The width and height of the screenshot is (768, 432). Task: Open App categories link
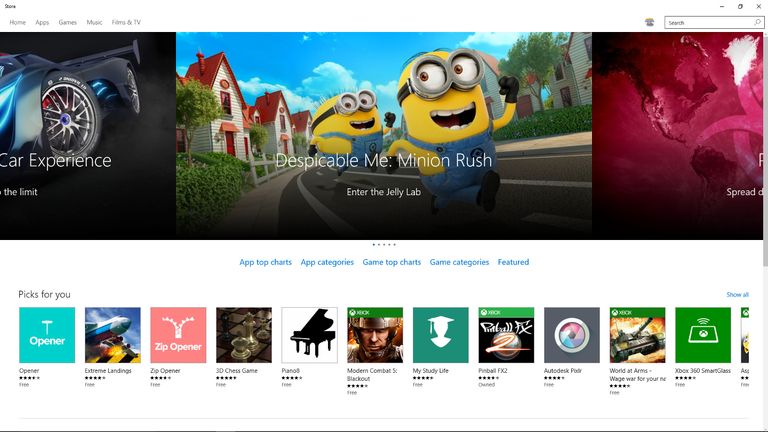pos(327,262)
